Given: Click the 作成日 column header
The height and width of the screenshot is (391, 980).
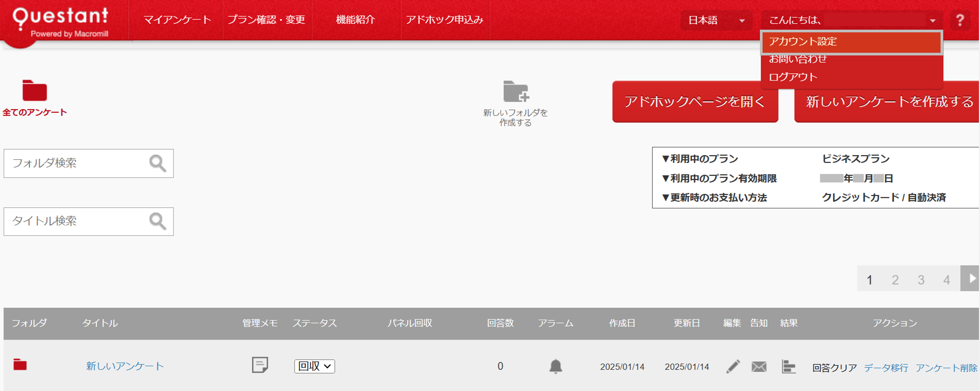Looking at the screenshot, I should click(x=622, y=323).
